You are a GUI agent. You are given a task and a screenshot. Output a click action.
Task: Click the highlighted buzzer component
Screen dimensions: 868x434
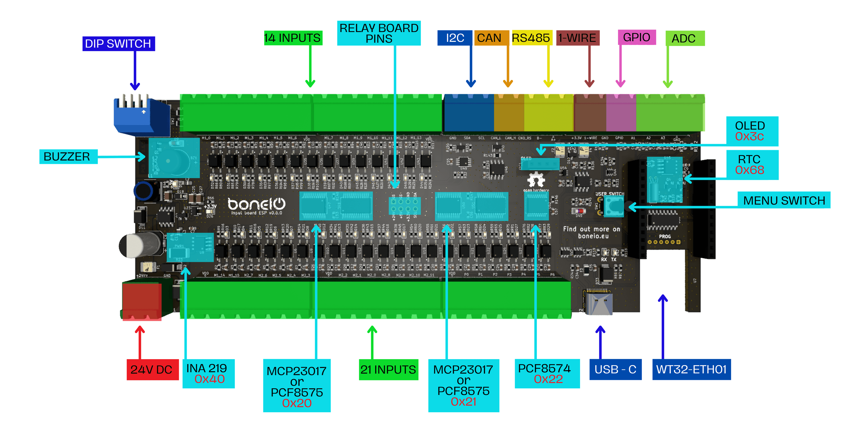coord(174,158)
